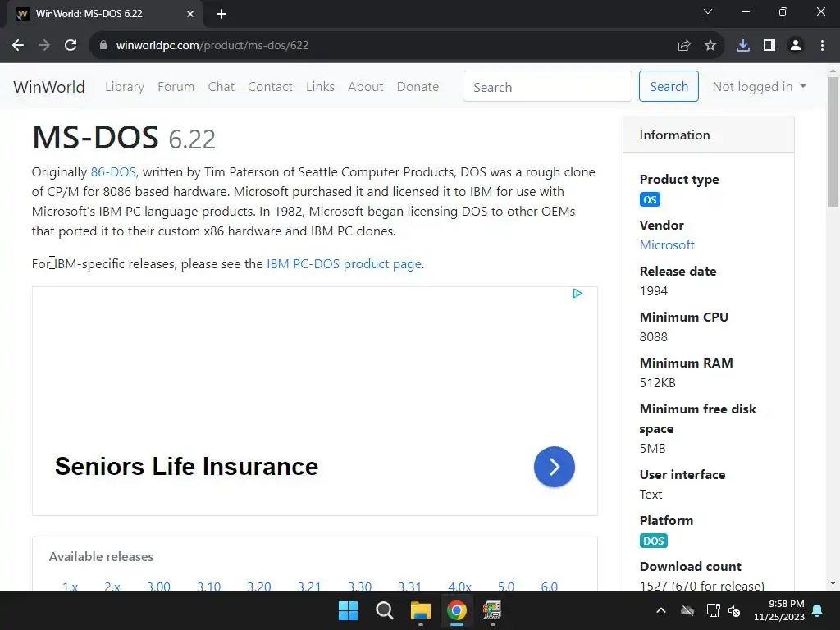Open the network tray icon
Screen dimensions: 840x630
coord(713,610)
